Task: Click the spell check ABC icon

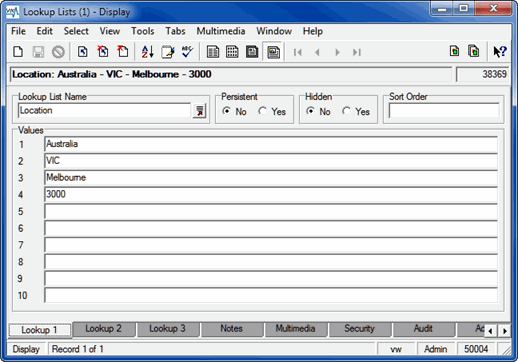Action: pyautogui.click(x=187, y=52)
